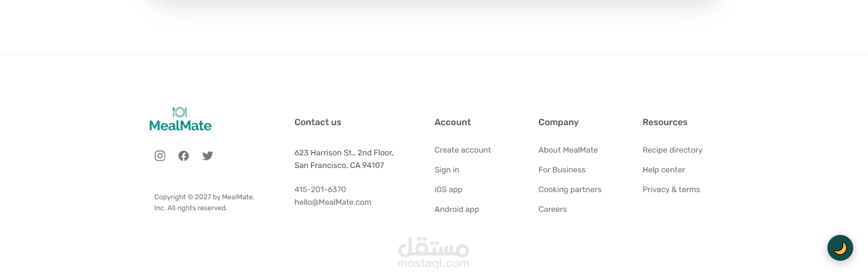Open the Facebook social icon
Screen dimensions: 868x275
184,156
